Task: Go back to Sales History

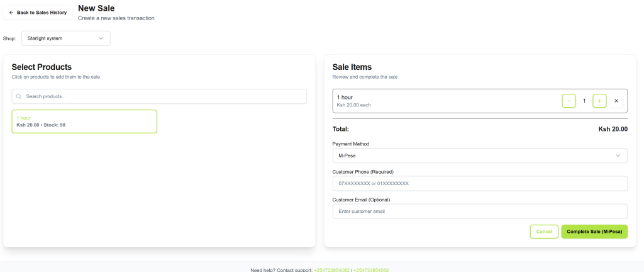Action: (x=38, y=13)
